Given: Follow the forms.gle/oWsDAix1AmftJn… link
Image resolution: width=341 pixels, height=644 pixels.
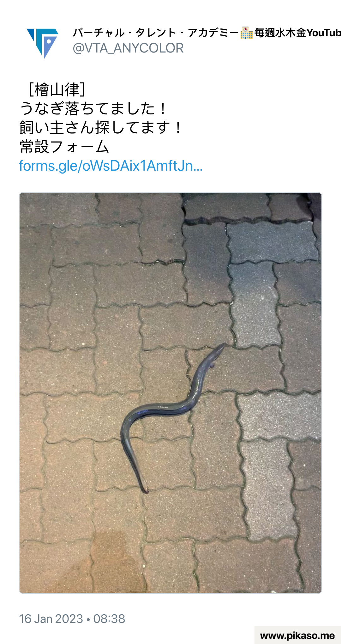Looking at the screenshot, I should point(111,166).
